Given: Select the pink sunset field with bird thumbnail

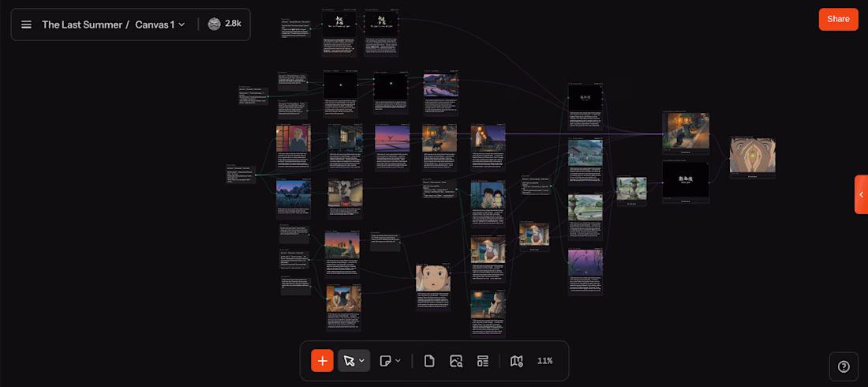Looking at the screenshot, I should (392, 139).
